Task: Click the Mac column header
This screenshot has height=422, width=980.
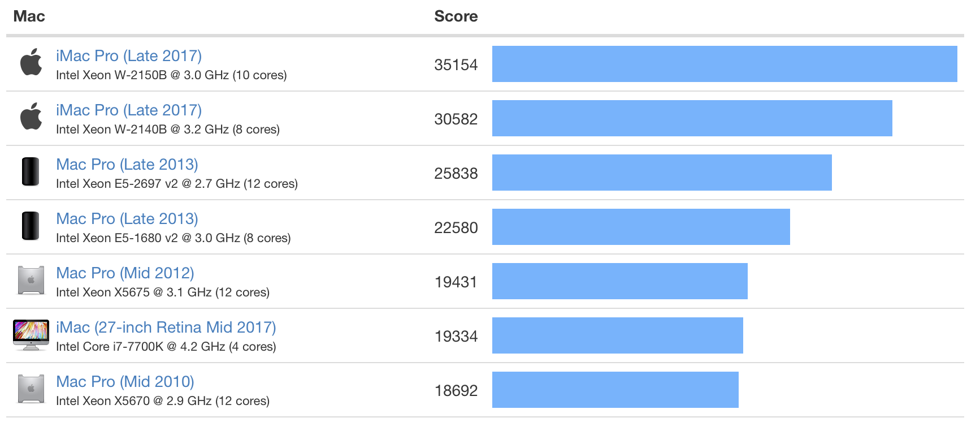Action: (x=29, y=16)
